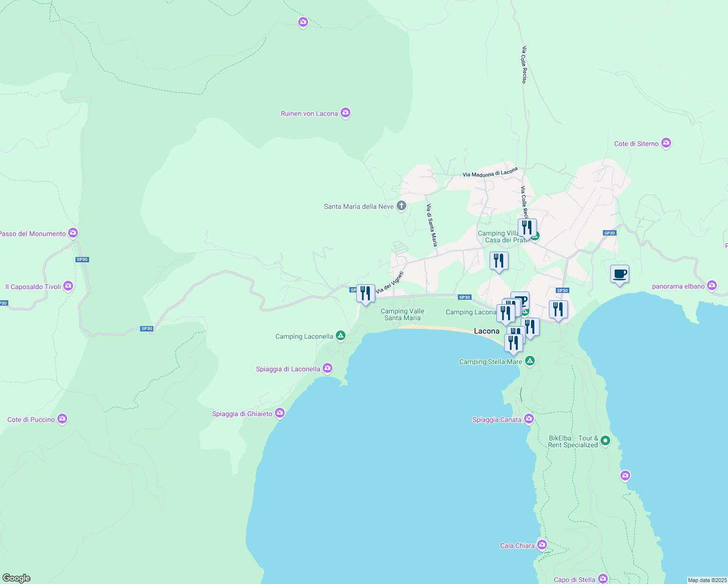Click the Lacona town label
This screenshot has height=584, width=728.
point(487,331)
